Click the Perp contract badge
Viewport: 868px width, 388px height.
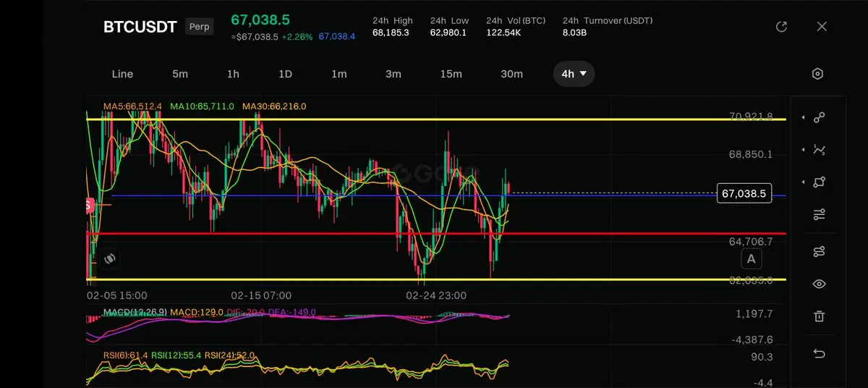199,27
